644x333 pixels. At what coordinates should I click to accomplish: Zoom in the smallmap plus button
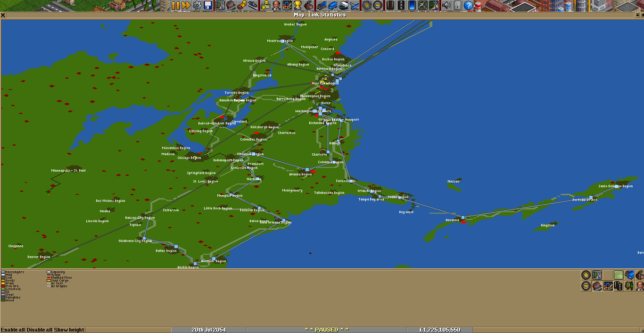point(586,275)
